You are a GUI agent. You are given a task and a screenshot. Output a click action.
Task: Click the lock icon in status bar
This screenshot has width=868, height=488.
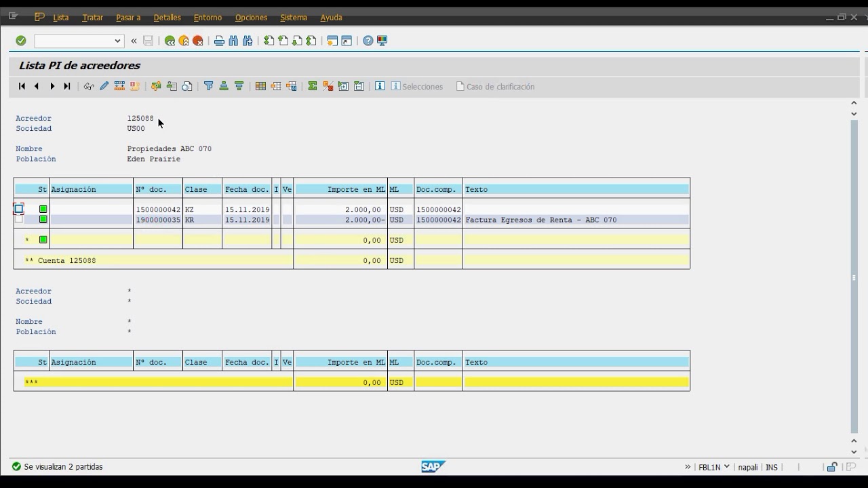(831, 467)
